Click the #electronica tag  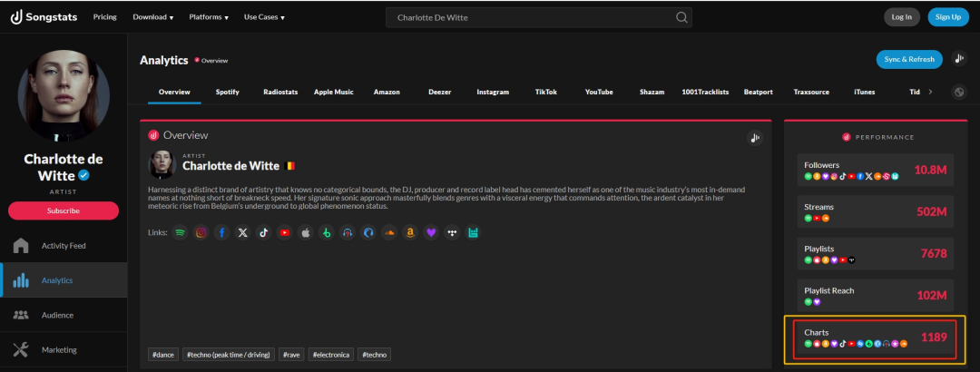(x=330, y=355)
